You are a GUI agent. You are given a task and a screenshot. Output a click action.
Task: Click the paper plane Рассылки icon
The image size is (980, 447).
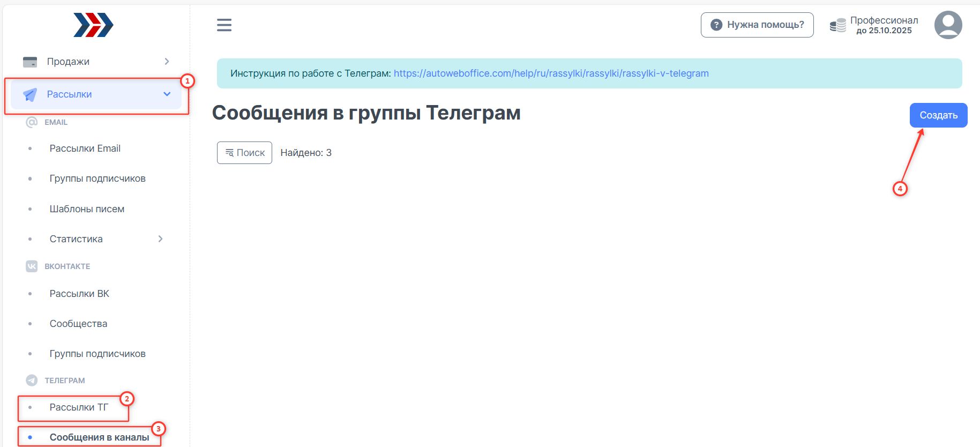30,95
